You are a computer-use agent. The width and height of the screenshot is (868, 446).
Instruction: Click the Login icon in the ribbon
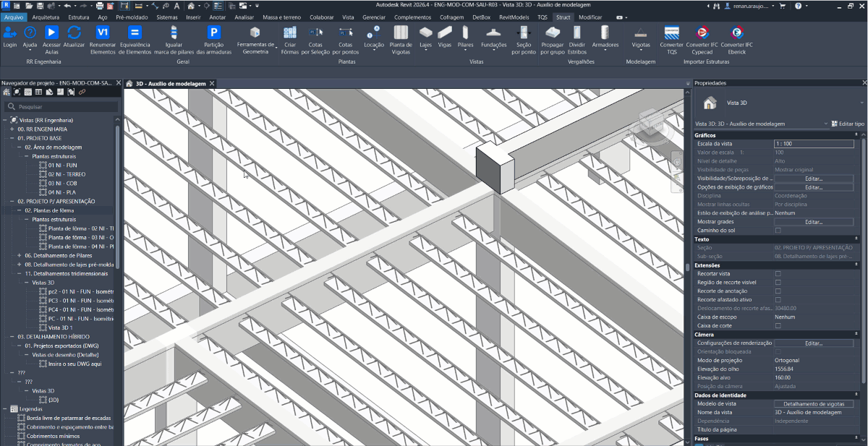[10, 33]
